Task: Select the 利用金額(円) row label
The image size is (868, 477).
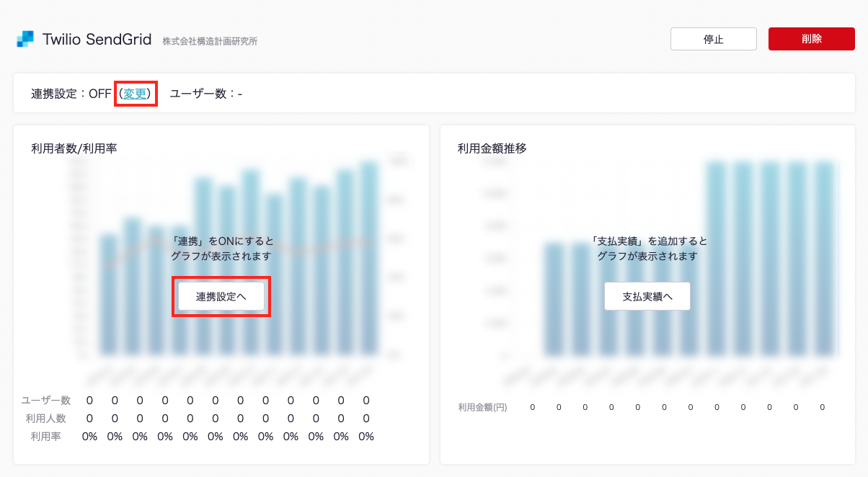Action: [x=482, y=407]
